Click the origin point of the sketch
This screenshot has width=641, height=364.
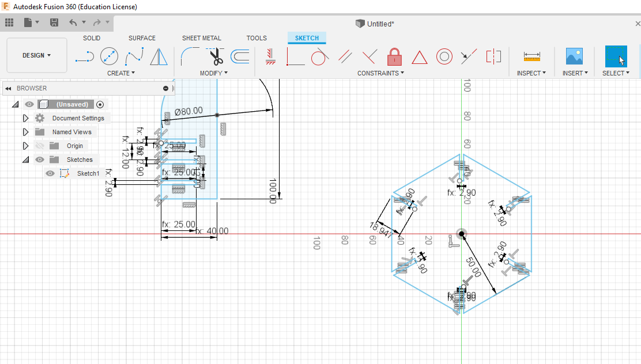pos(462,234)
